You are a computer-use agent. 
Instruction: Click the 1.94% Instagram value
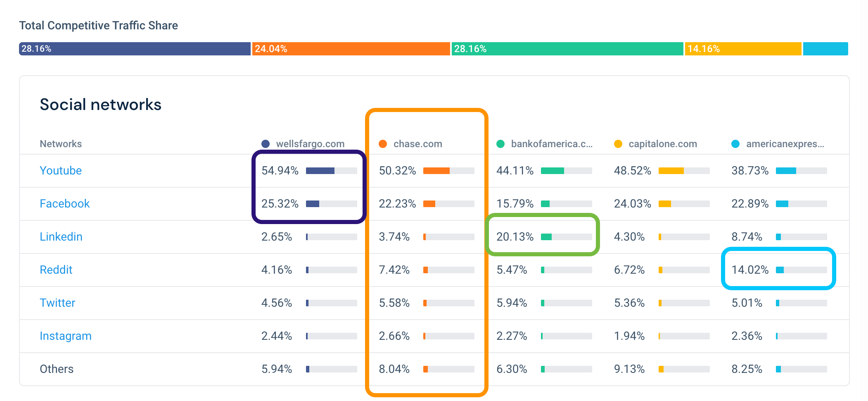point(629,336)
